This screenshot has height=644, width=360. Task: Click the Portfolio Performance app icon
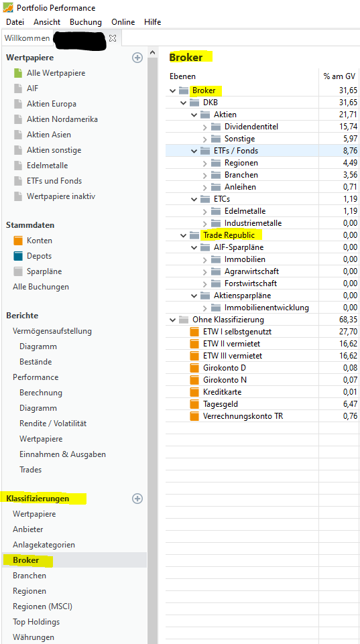point(8,7)
